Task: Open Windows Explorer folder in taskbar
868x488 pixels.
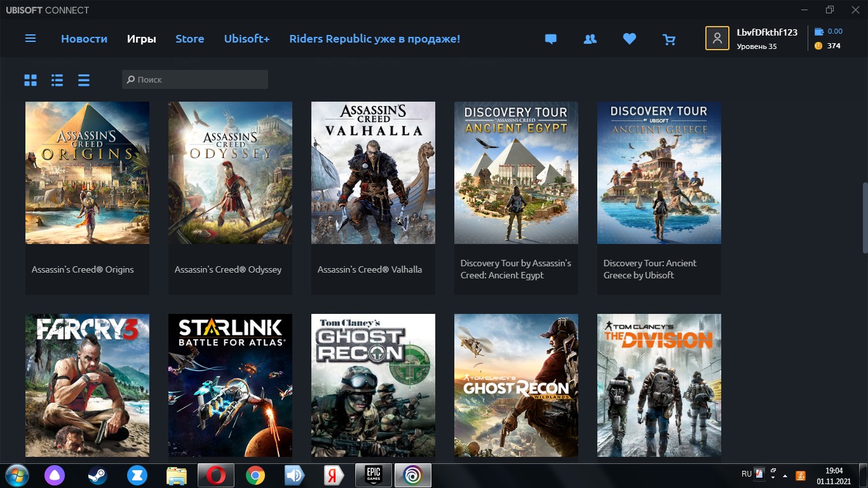Action: tap(177, 475)
